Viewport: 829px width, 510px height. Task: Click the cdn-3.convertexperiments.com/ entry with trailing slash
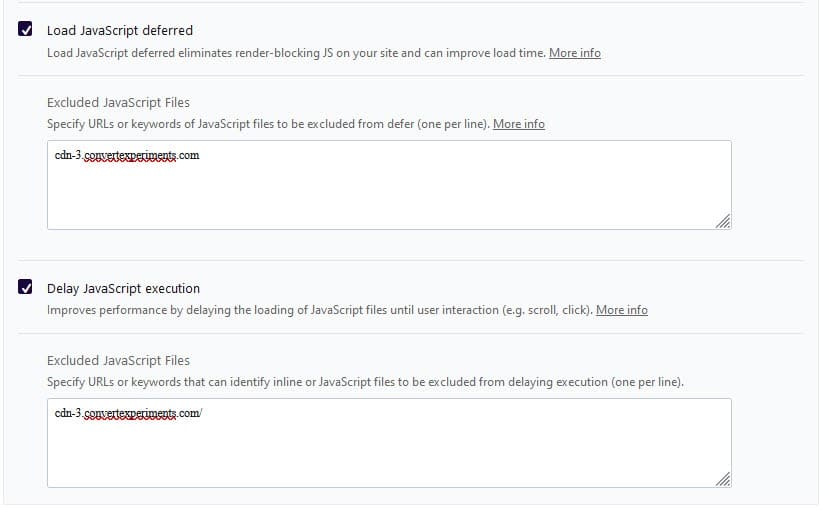pos(129,414)
